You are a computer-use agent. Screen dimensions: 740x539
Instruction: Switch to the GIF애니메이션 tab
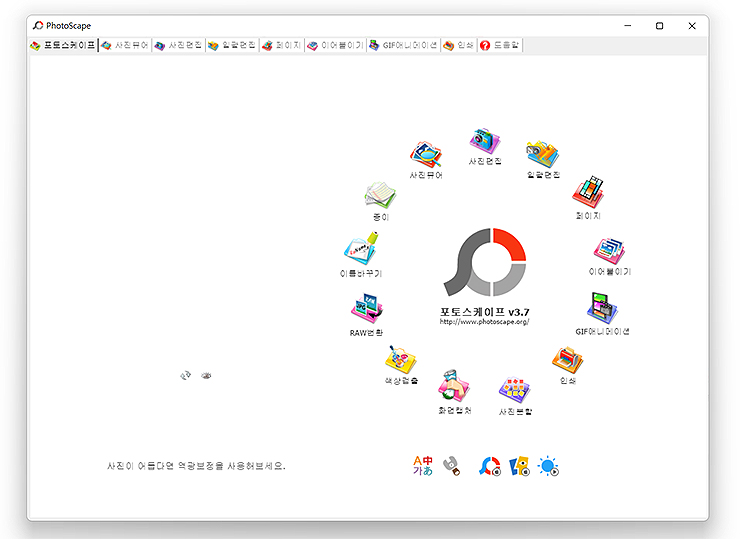404,45
